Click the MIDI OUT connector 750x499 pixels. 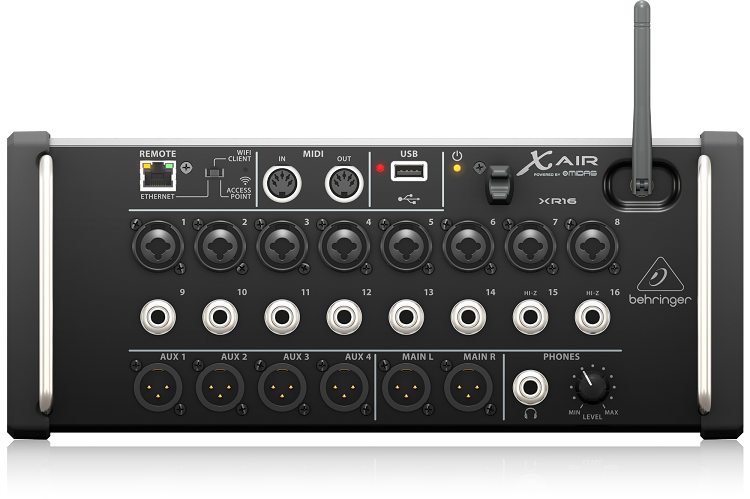point(344,183)
